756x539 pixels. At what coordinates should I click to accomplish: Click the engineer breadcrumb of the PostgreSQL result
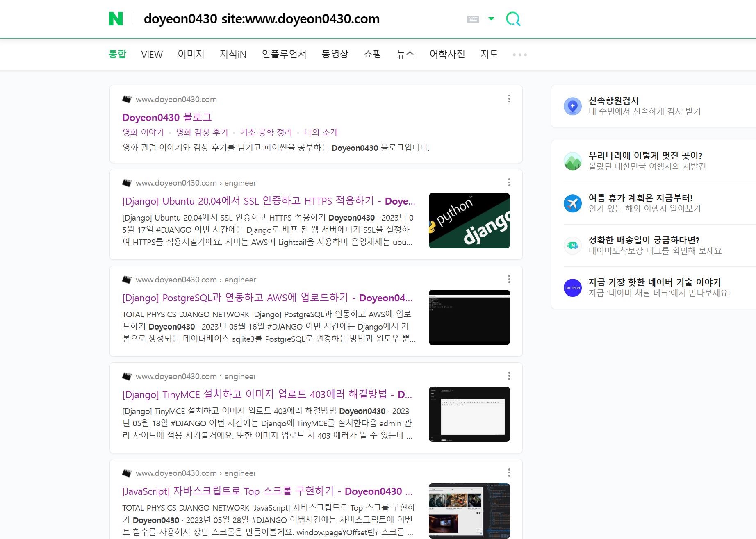pyautogui.click(x=240, y=280)
